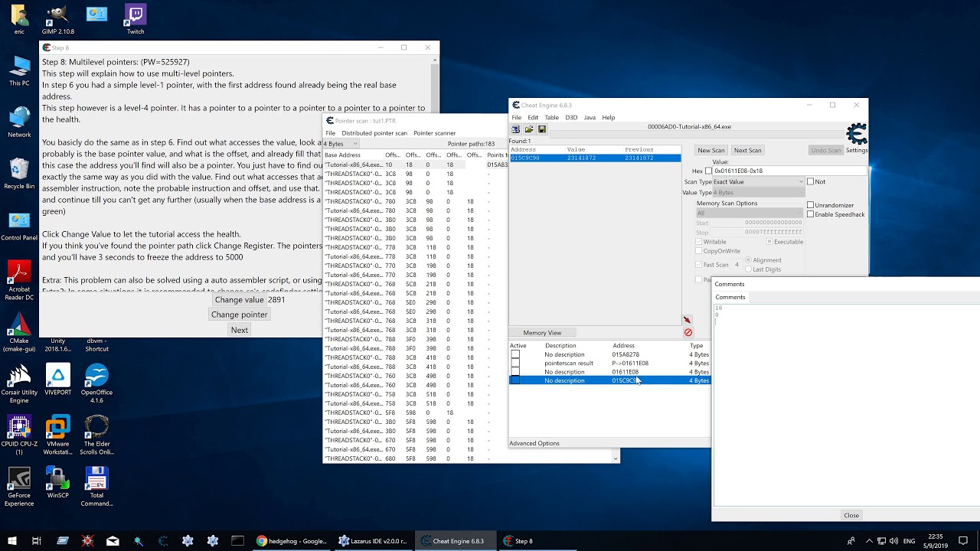
Task: Open File menu in Cheat Engine
Action: pyautogui.click(x=517, y=118)
